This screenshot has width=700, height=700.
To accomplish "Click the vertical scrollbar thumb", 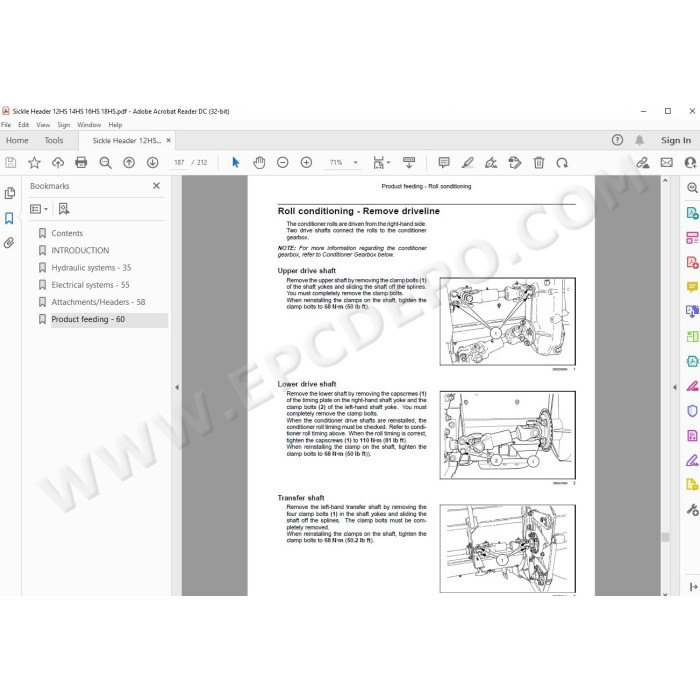I will [x=665, y=537].
